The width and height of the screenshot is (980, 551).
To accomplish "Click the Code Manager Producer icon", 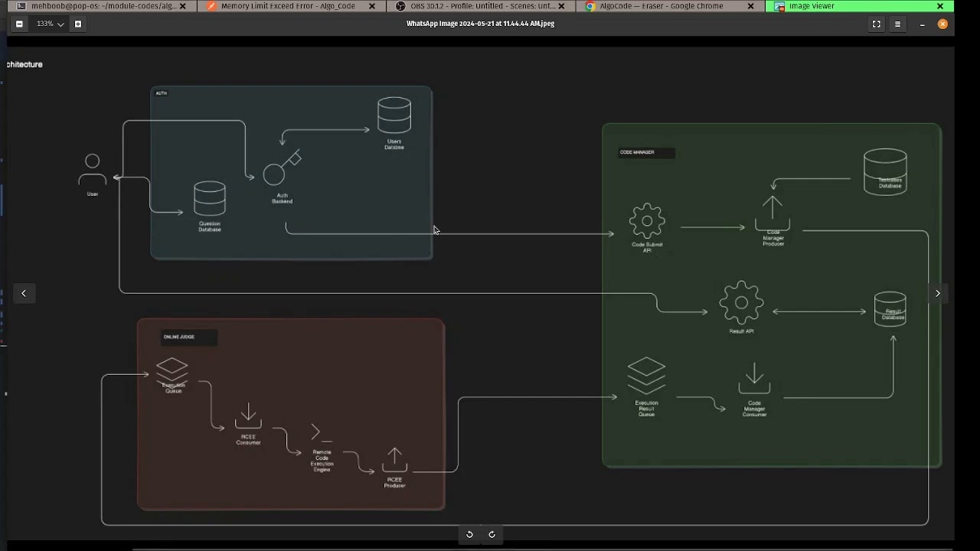I will (x=773, y=214).
